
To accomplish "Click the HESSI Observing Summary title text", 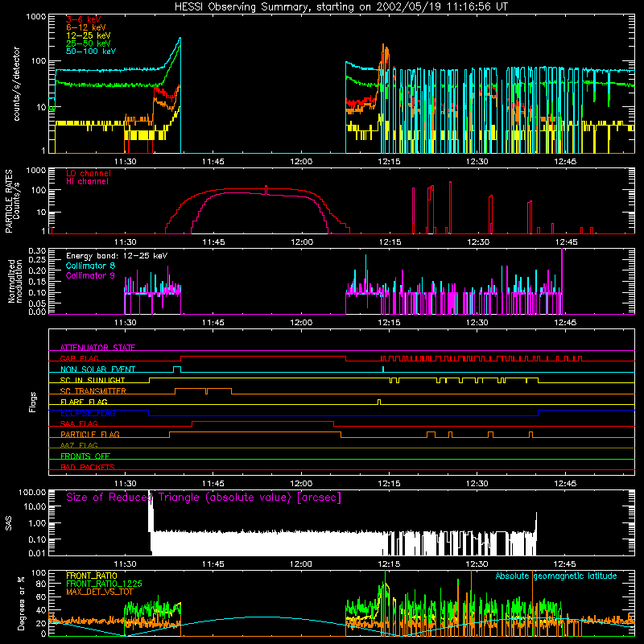I will (341, 7).
